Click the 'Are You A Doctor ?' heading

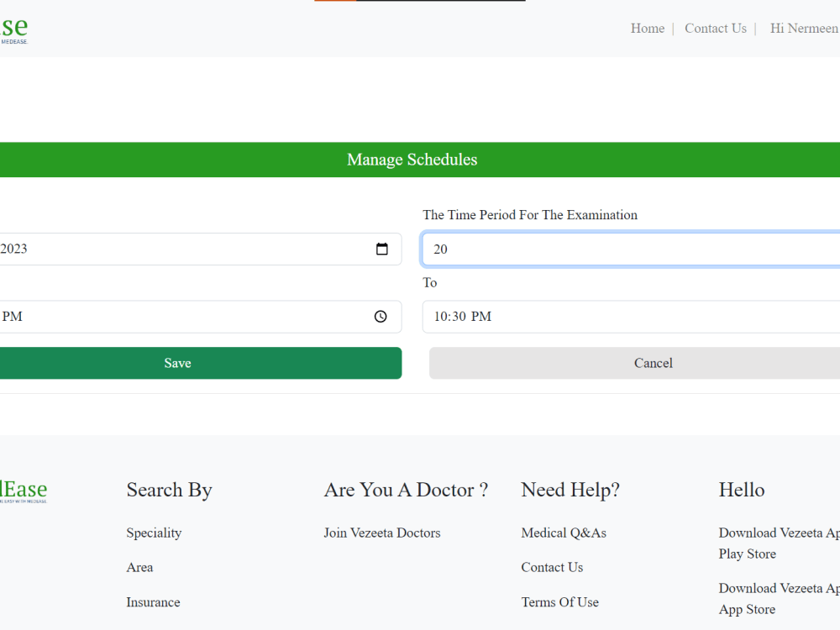pos(406,491)
